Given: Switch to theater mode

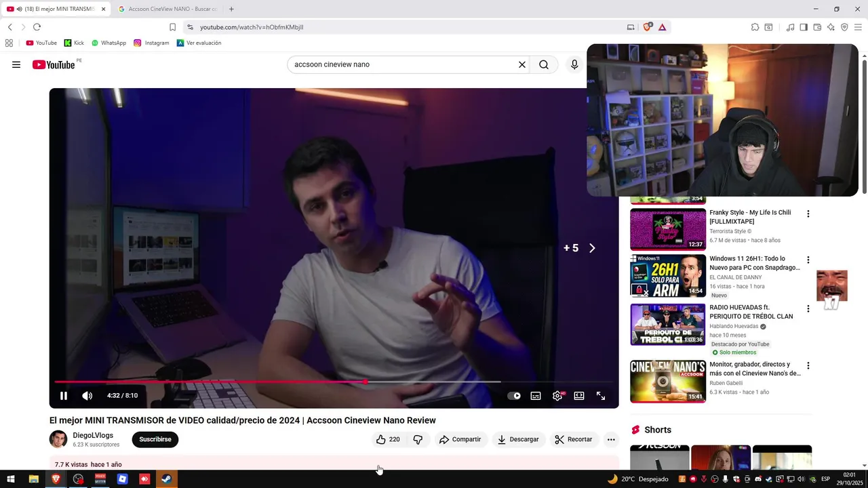Looking at the screenshot, I should click(x=579, y=396).
